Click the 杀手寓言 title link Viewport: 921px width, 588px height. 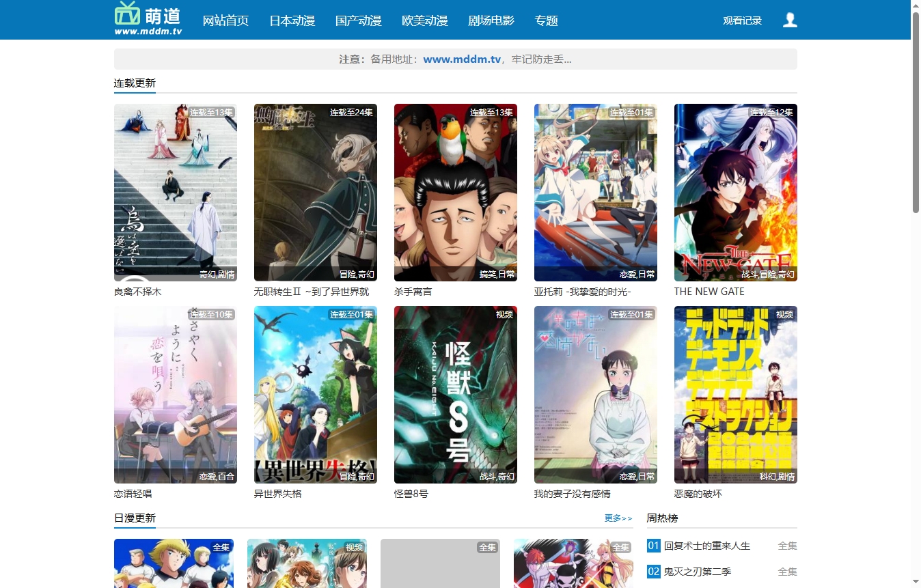pyautogui.click(x=413, y=292)
